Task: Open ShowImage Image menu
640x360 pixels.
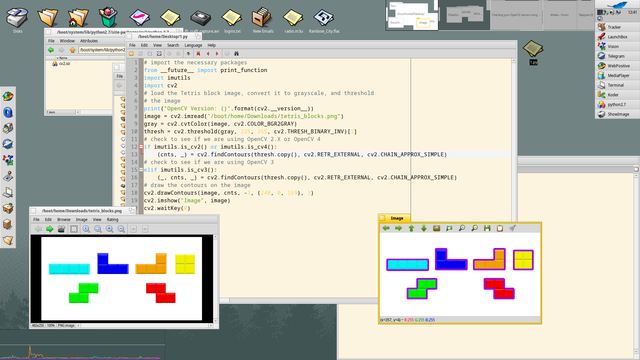Action: pyautogui.click(x=82, y=220)
